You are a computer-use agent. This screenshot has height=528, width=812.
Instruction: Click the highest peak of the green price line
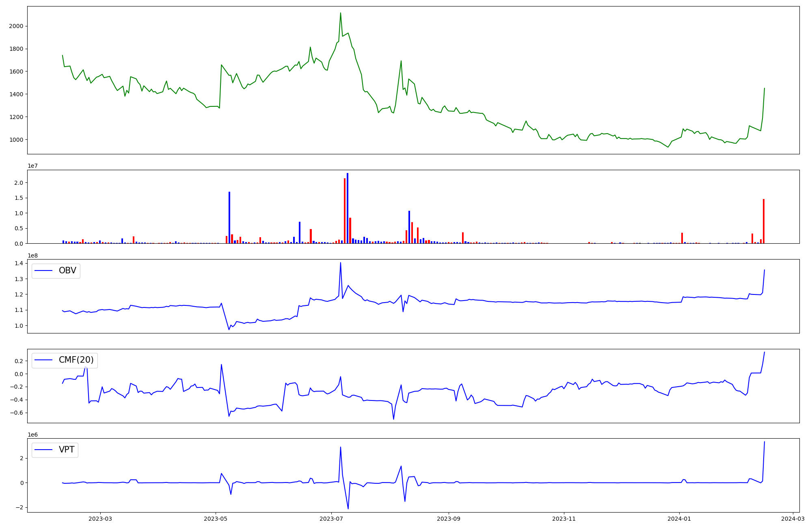tap(340, 13)
